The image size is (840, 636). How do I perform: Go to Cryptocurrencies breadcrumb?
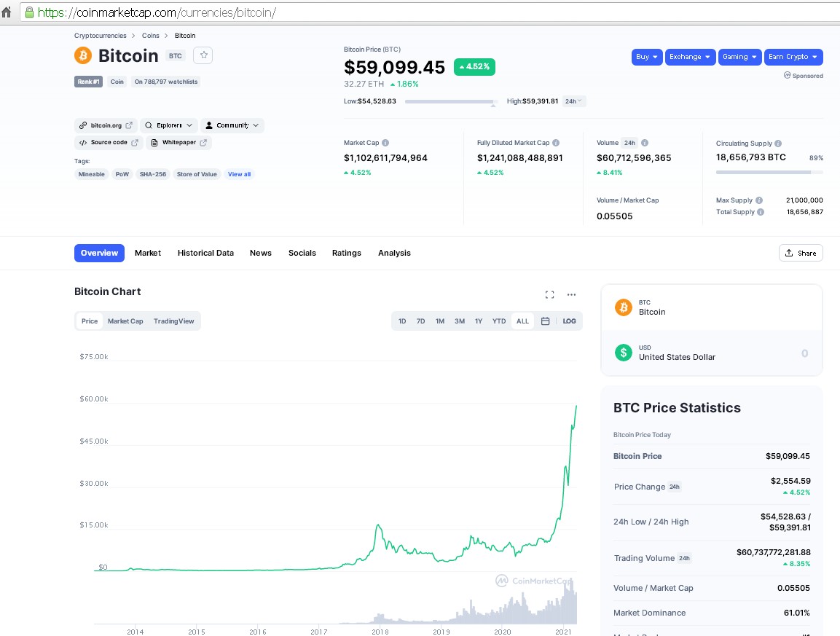[x=101, y=36]
